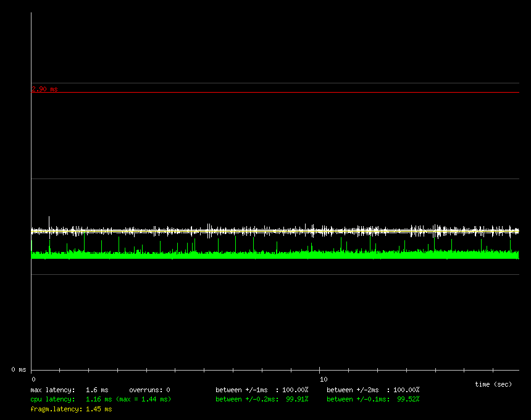The height and width of the screenshot is (420, 531).
Task: Click the 10 mark on time axis
Action: pos(323,379)
